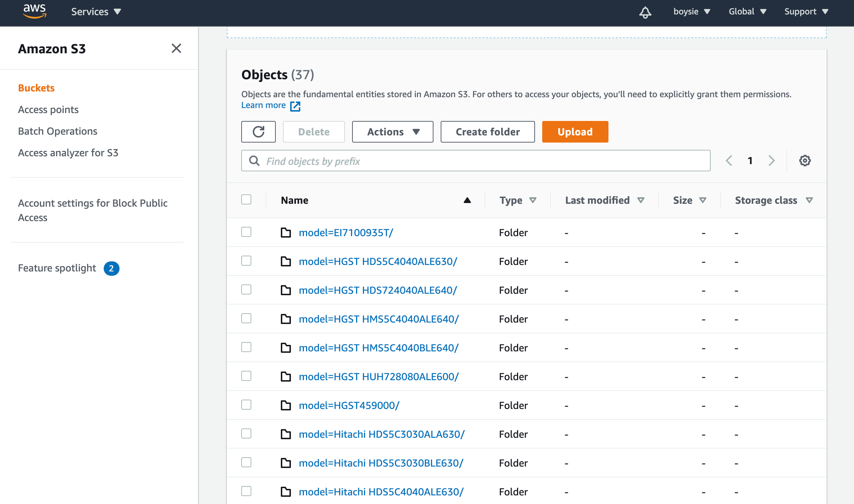Open the Support dropdown

tap(806, 12)
